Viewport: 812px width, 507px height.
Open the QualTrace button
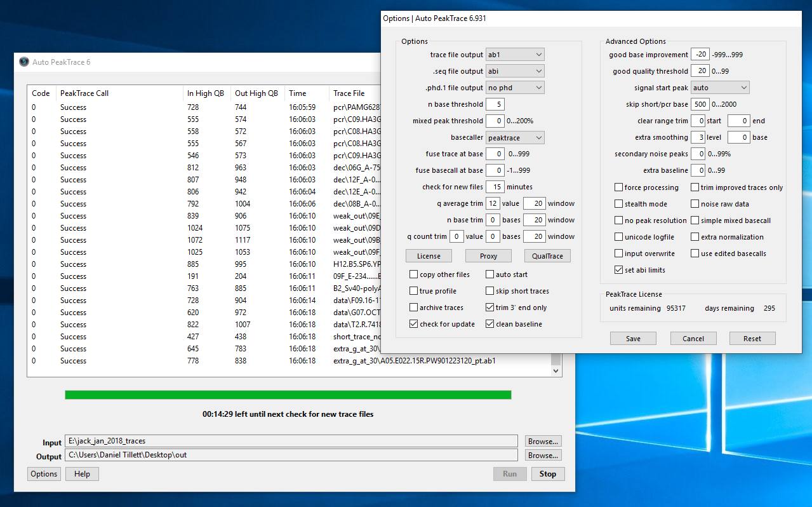point(547,256)
